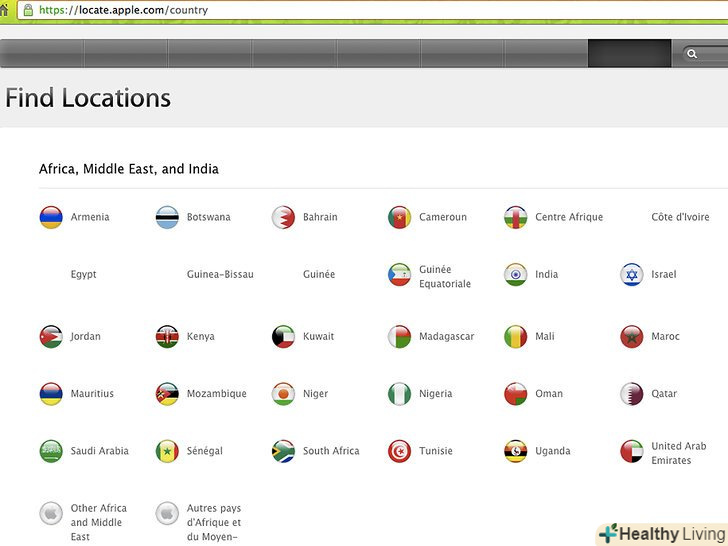Select the Niger flag icon

(283, 394)
